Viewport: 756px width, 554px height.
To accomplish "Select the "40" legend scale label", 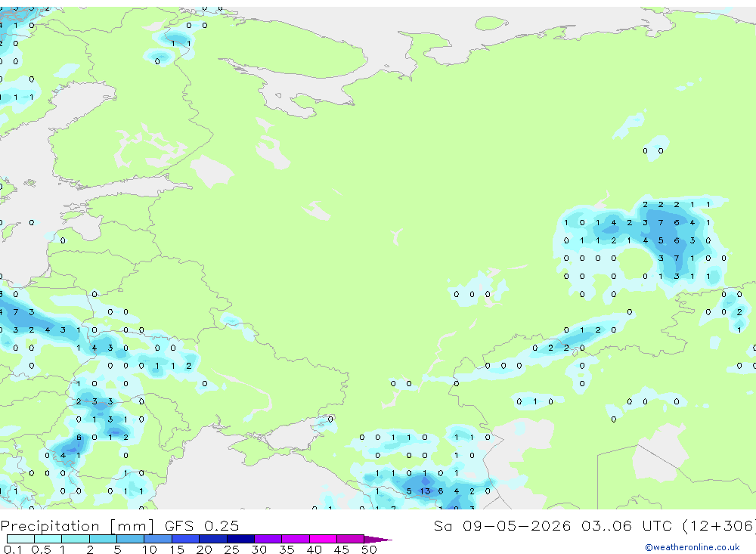I will coord(314,549).
